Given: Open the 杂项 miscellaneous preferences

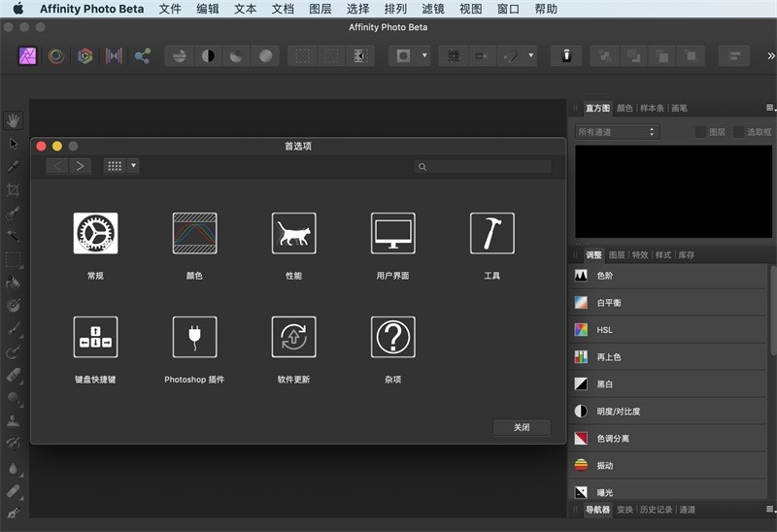Looking at the screenshot, I should pyautogui.click(x=393, y=337).
